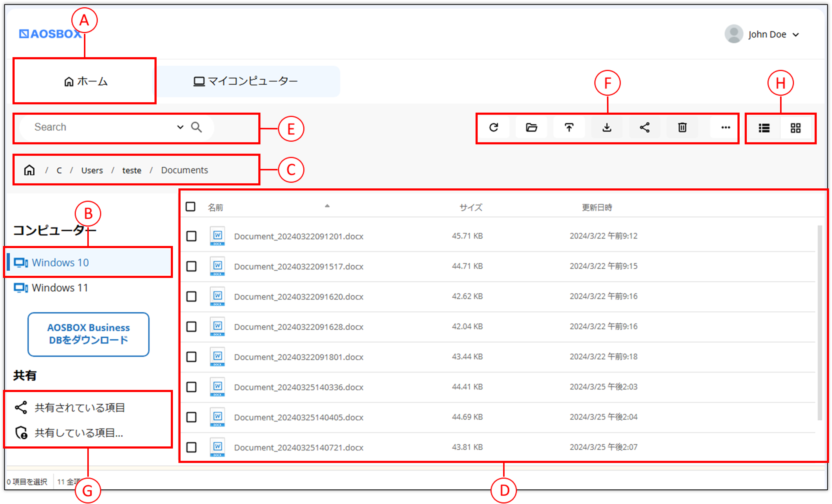The height and width of the screenshot is (504, 832).
Task: Click the magnifier search icon
Action: [x=196, y=127]
